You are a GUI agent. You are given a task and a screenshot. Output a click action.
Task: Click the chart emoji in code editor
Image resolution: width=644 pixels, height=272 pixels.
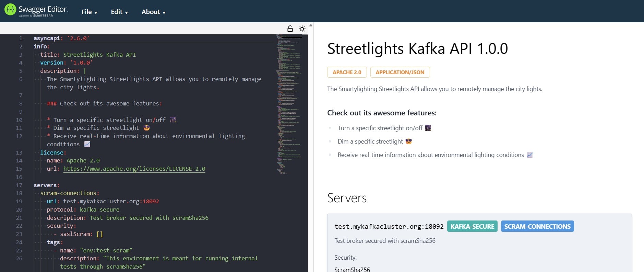click(x=87, y=144)
